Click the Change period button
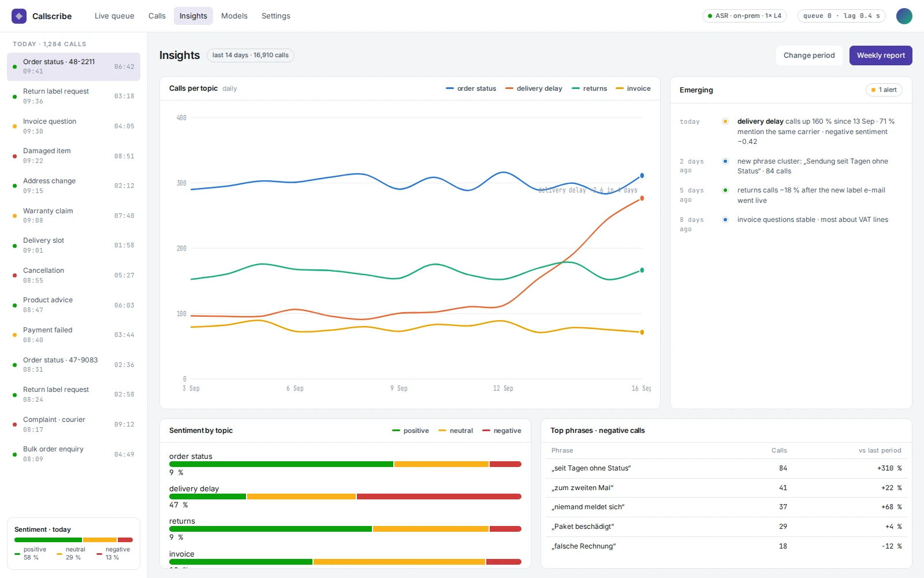 [x=809, y=55]
